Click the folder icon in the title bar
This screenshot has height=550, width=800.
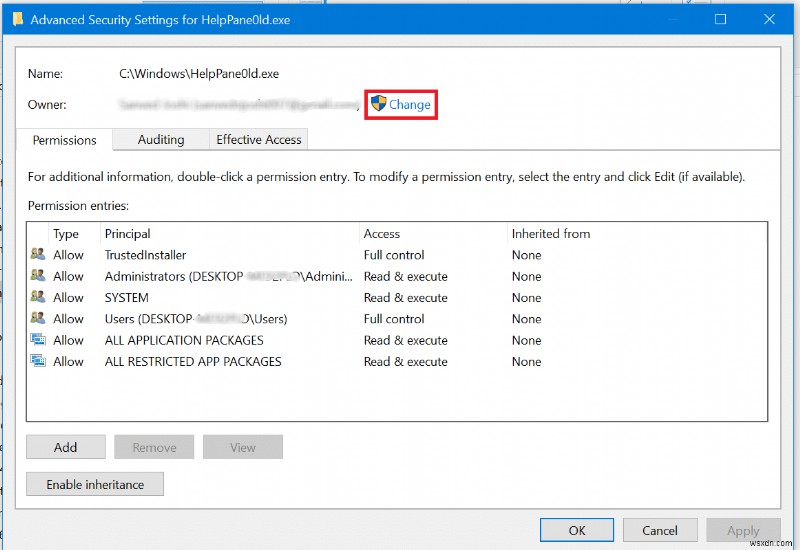(18, 19)
